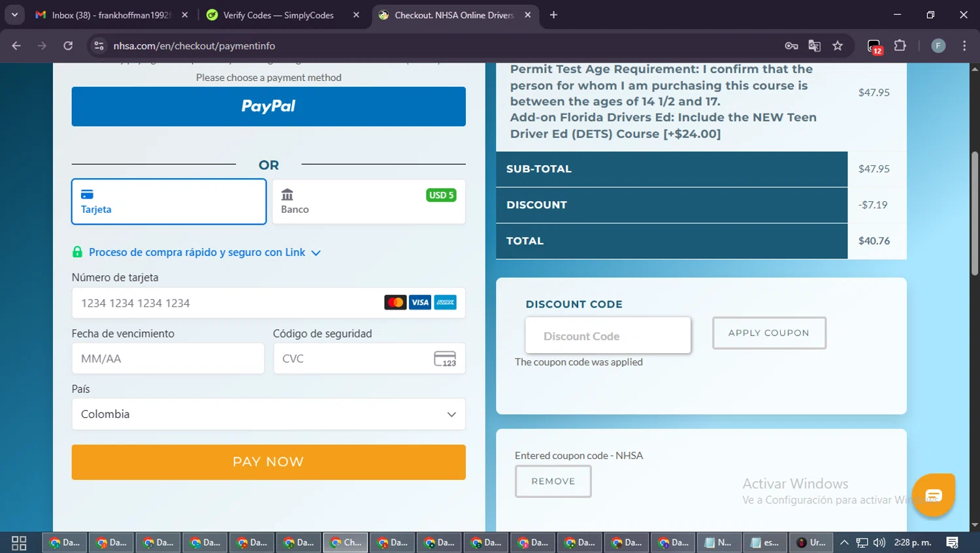Click the green lock icon beside Link
This screenshot has width=980, height=553.
[x=77, y=252]
